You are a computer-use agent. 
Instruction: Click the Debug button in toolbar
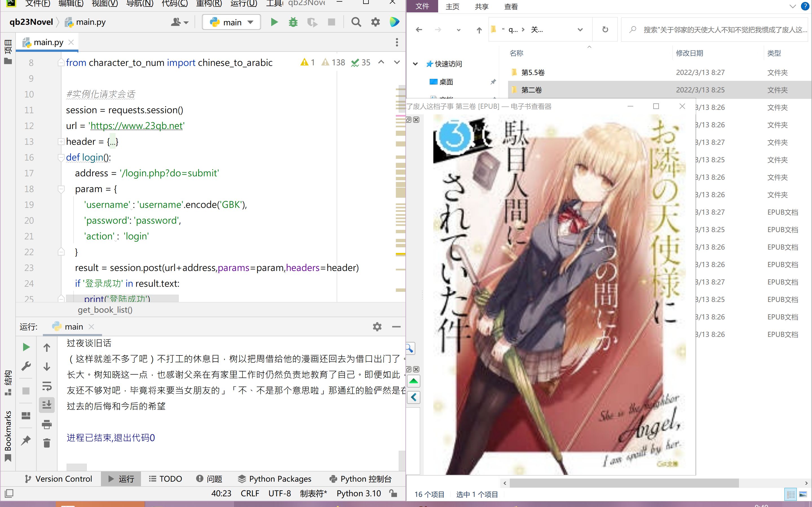292,22
